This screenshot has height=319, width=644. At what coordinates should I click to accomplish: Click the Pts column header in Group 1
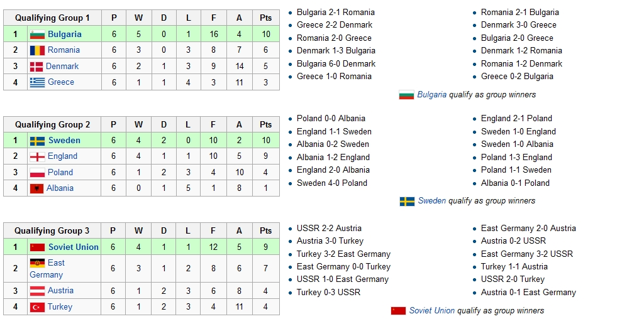point(265,18)
